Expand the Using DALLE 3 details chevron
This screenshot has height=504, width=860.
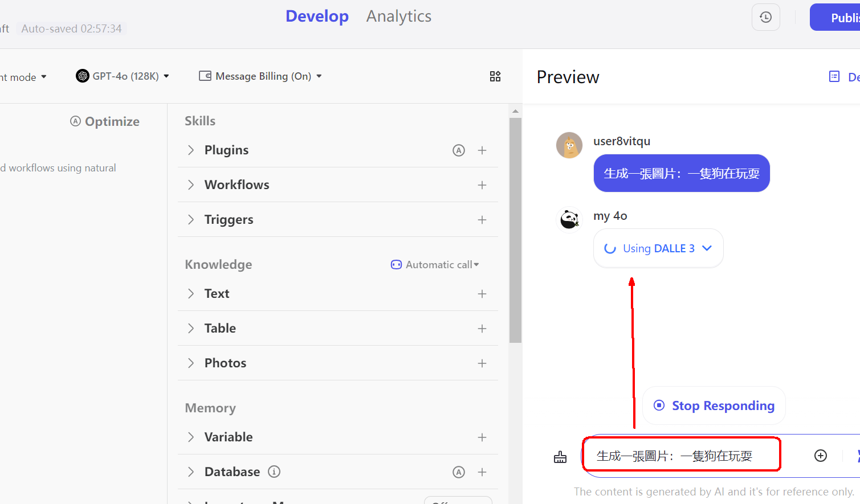coord(707,248)
